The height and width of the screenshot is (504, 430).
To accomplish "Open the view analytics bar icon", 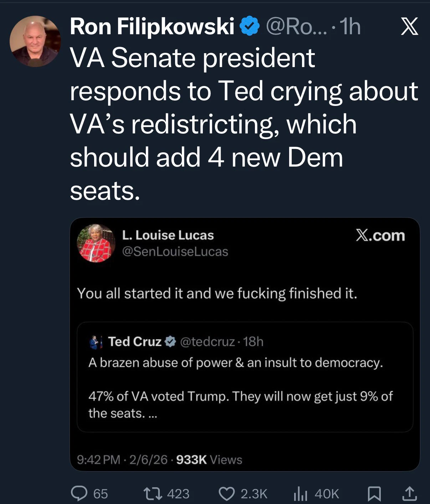I will (x=300, y=494).
